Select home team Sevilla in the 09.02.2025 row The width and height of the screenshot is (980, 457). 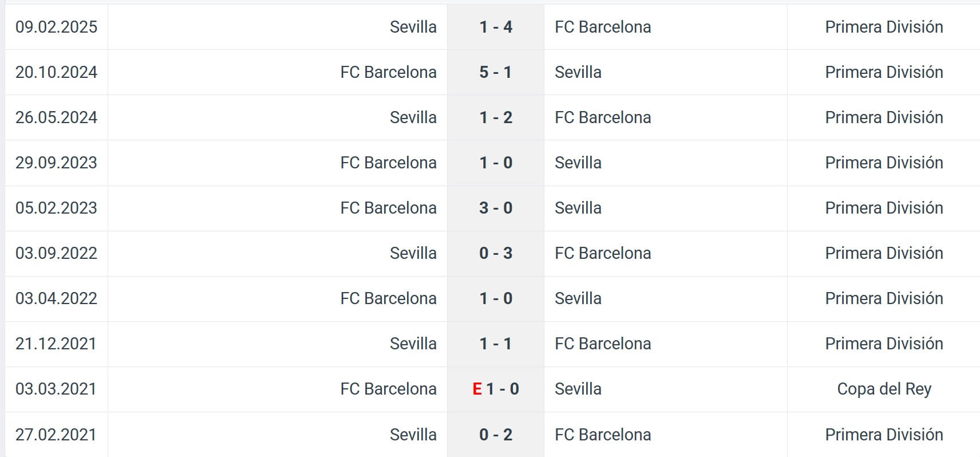413,27
